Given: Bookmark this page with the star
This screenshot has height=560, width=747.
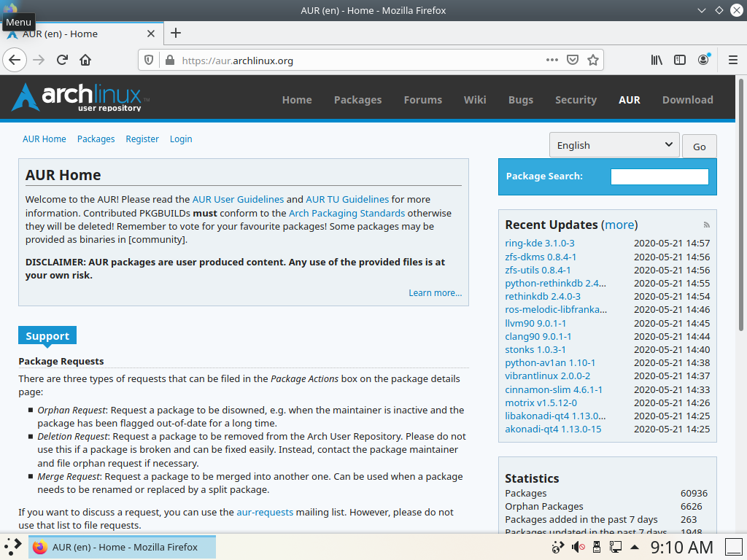Looking at the screenshot, I should pos(592,60).
